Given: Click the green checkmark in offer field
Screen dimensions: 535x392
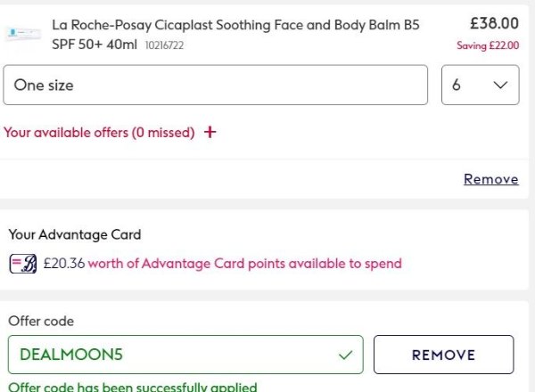Looking at the screenshot, I should [x=346, y=355].
